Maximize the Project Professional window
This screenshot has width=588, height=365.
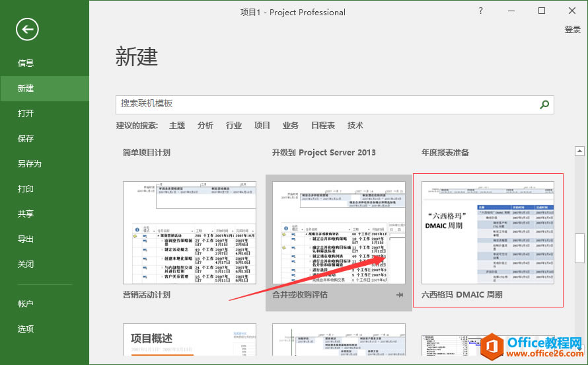click(542, 11)
